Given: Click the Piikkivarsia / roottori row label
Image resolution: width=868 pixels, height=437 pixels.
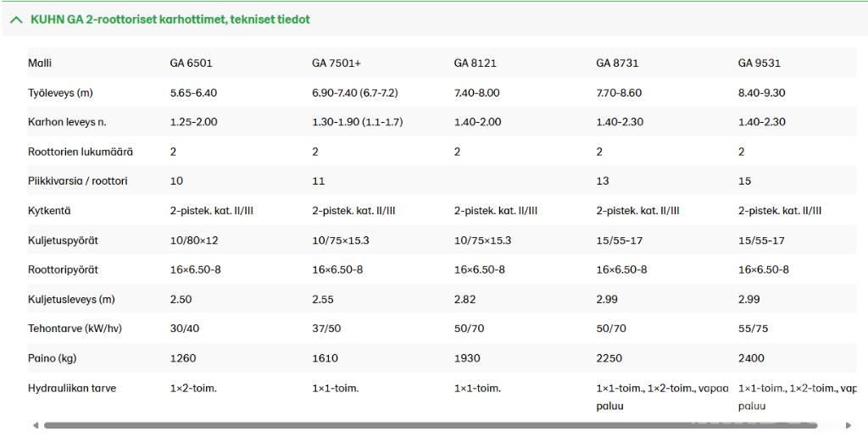Looking at the screenshot, I should [77, 181].
